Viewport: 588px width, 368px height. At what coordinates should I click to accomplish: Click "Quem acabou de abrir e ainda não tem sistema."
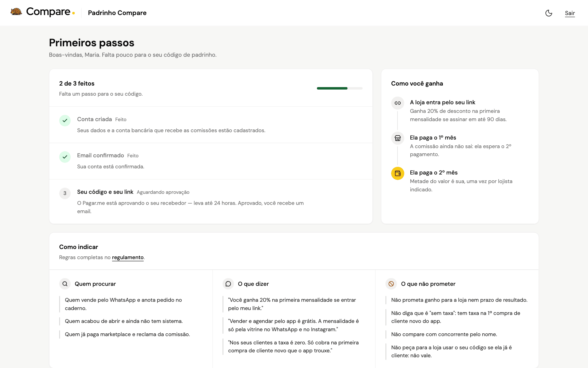point(124,321)
